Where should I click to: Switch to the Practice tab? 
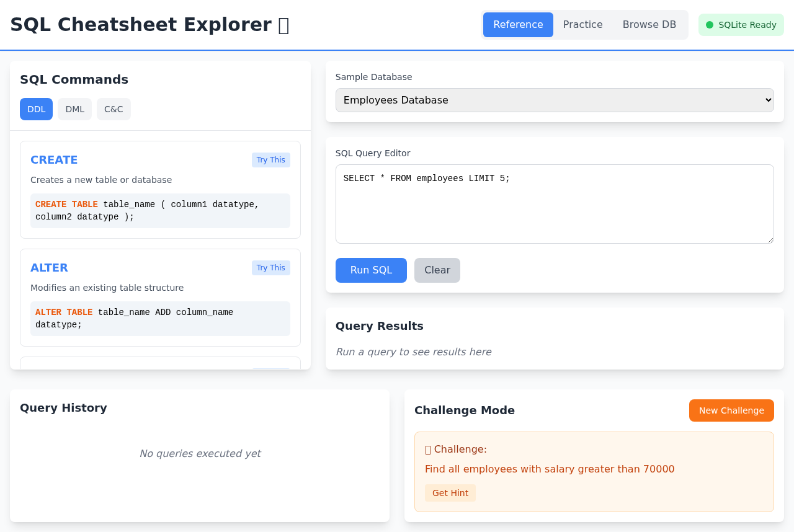click(582, 24)
